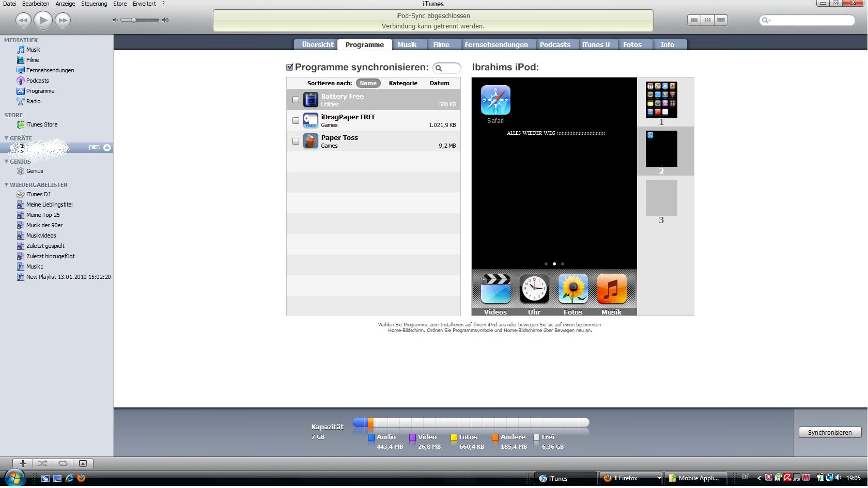Switch to grid view mode
The height and width of the screenshot is (488, 868).
pyautogui.click(x=707, y=20)
